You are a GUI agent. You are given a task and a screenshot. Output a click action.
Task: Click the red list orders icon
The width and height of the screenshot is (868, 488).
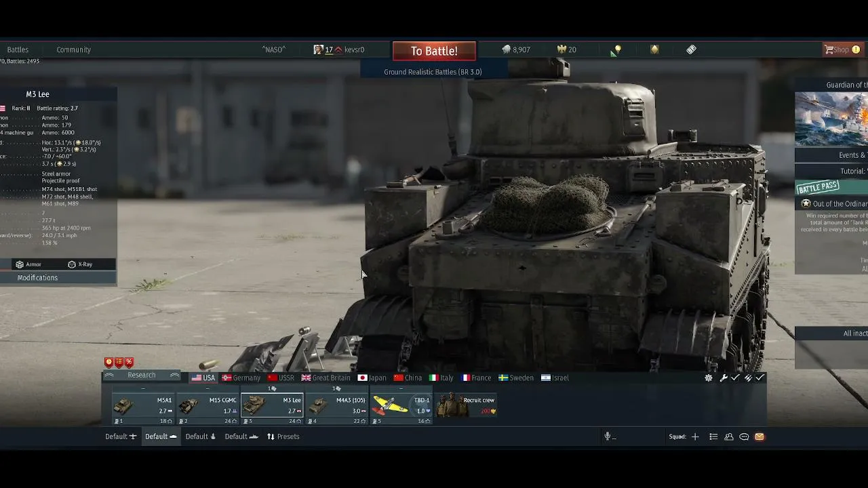point(119,363)
